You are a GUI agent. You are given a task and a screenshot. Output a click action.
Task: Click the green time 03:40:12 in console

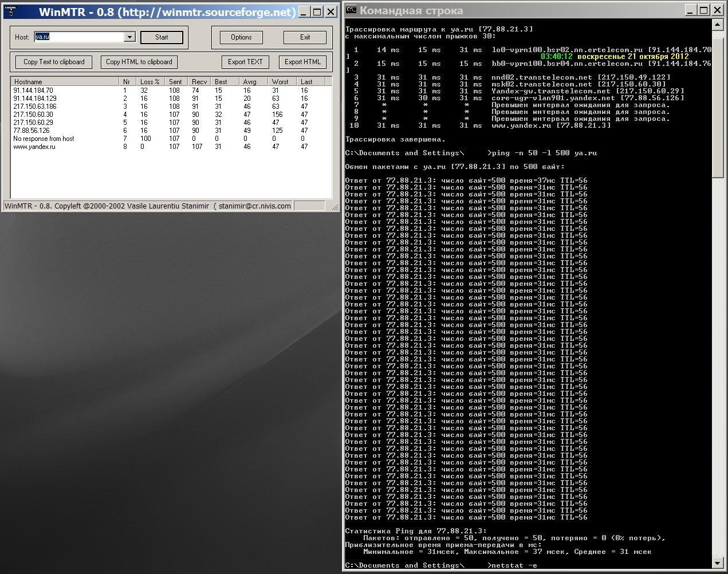click(556, 57)
